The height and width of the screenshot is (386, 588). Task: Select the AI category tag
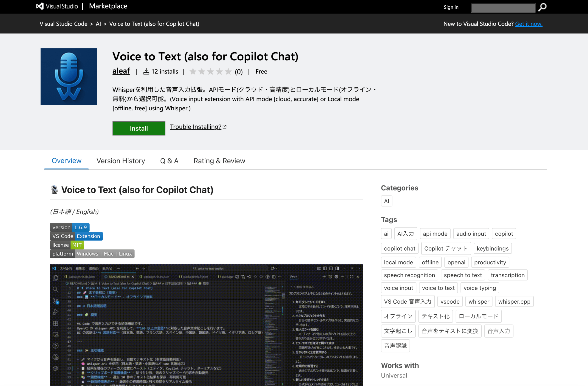(x=386, y=201)
